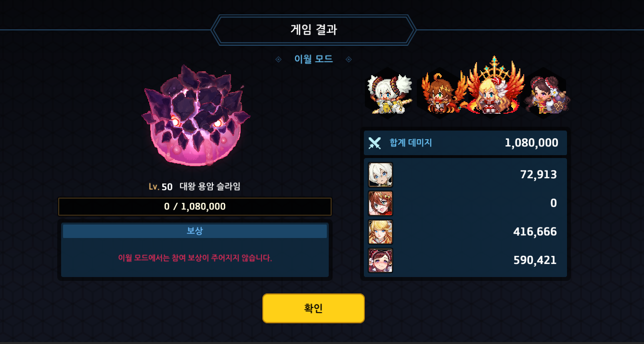This screenshot has width=644, height=344.
Task: Click the diamond icon right of 이월 모드
Action: pos(349,59)
